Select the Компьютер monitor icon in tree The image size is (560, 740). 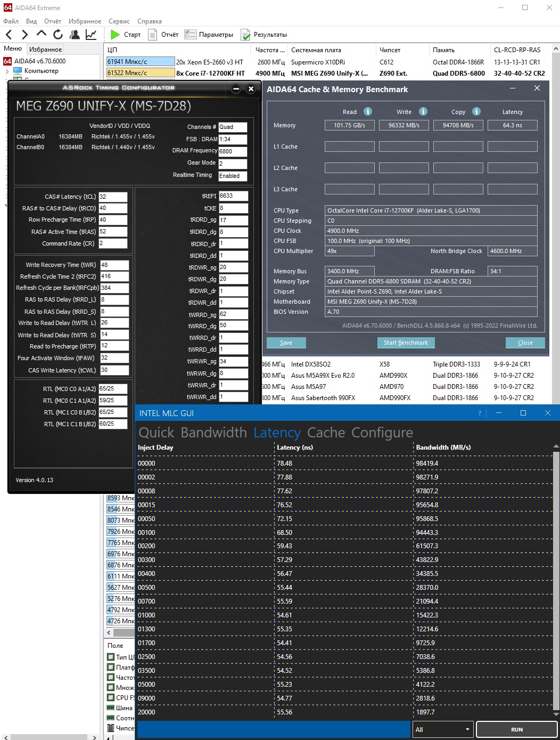[x=18, y=71]
